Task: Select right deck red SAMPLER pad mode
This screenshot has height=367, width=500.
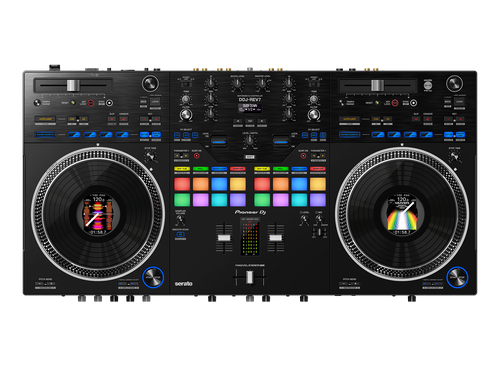Action: (318, 169)
